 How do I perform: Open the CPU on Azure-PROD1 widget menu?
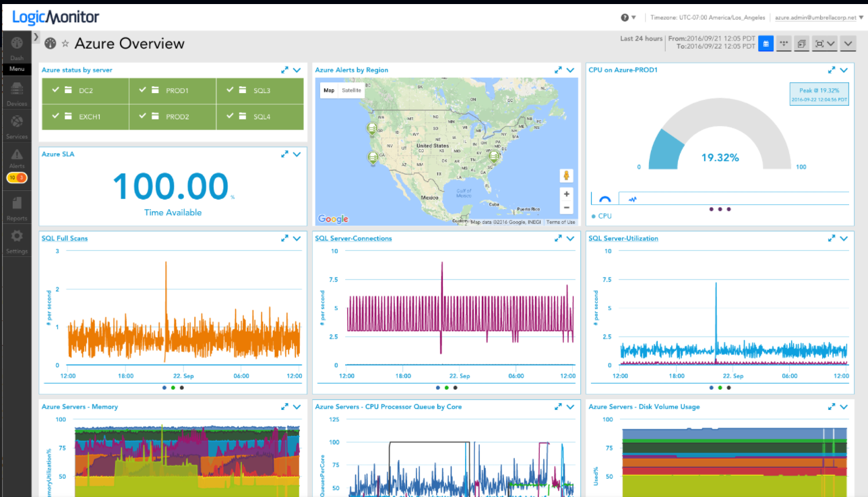point(844,69)
